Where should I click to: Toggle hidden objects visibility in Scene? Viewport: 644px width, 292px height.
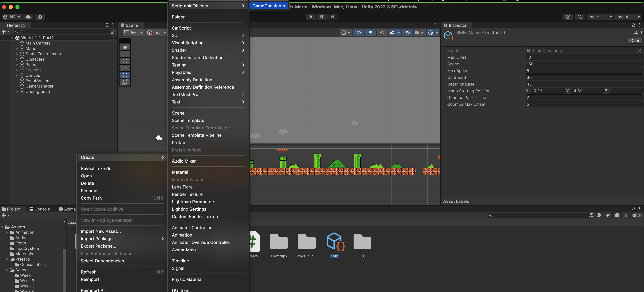pyautogui.click(x=407, y=33)
